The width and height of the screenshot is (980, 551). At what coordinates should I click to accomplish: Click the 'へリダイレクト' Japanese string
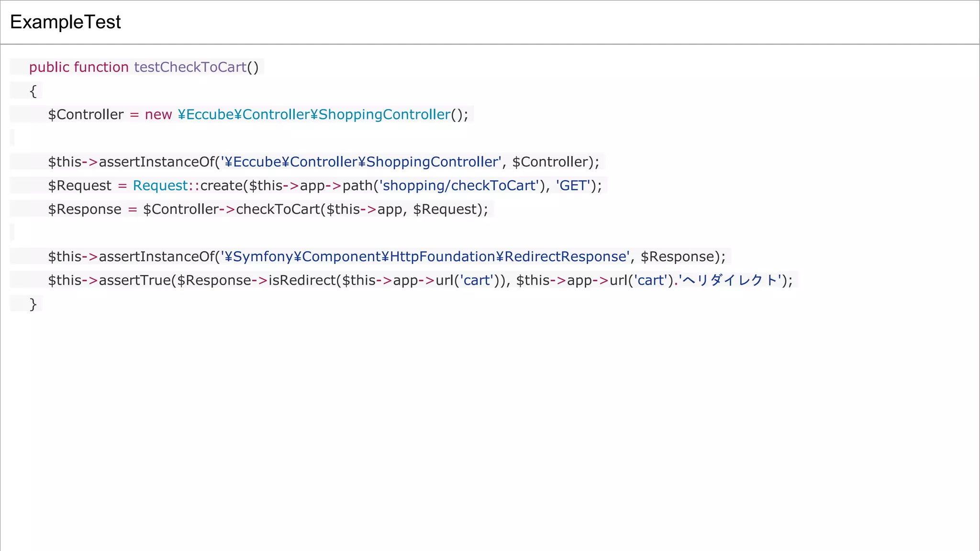(x=730, y=280)
